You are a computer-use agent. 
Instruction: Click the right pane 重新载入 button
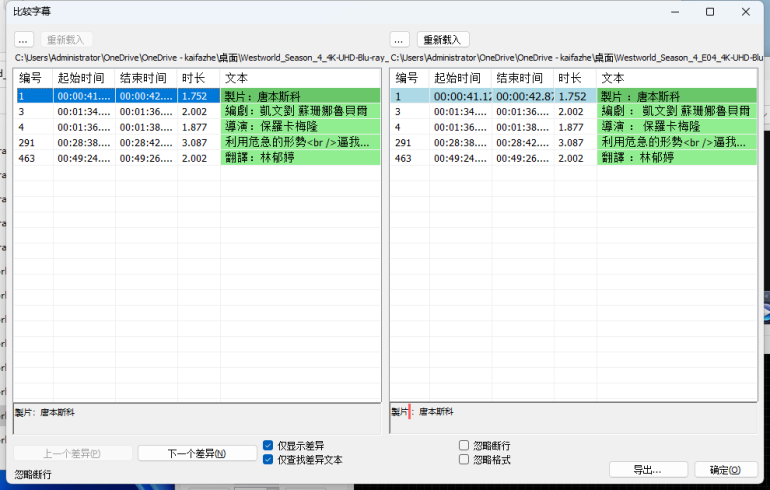(x=443, y=40)
